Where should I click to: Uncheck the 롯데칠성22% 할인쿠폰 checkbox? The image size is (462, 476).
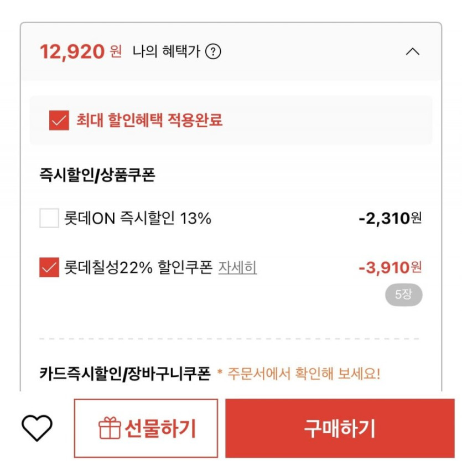(x=49, y=268)
